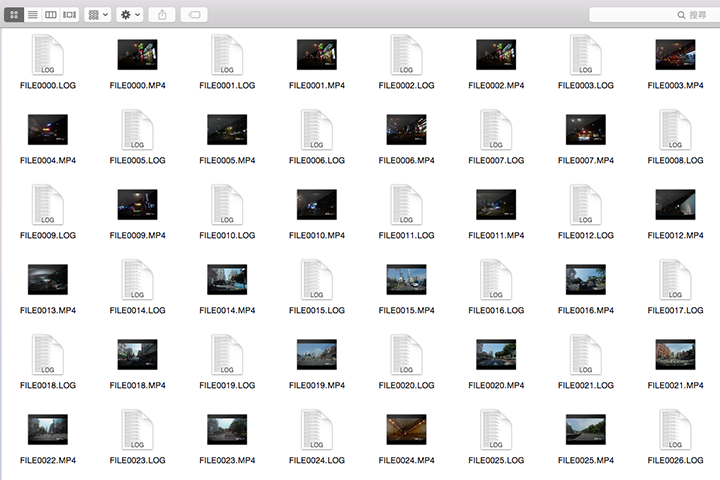Switch to column view mode
This screenshot has width=720, height=480.
[51, 15]
